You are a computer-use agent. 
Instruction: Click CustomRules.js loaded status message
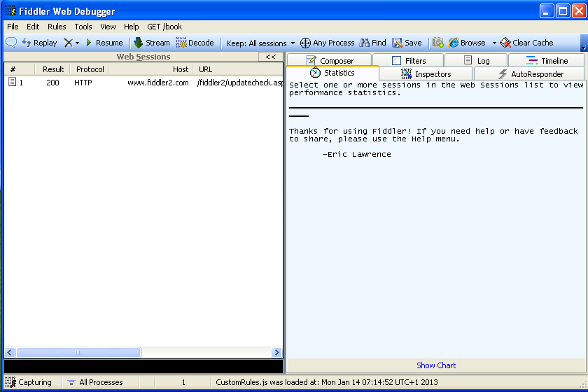tap(327, 382)
